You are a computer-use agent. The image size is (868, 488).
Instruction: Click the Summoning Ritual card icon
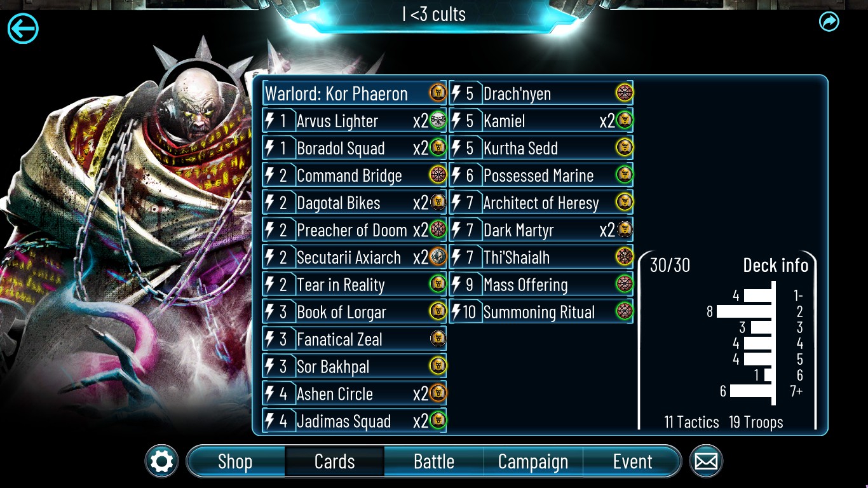tap(625, 311)
